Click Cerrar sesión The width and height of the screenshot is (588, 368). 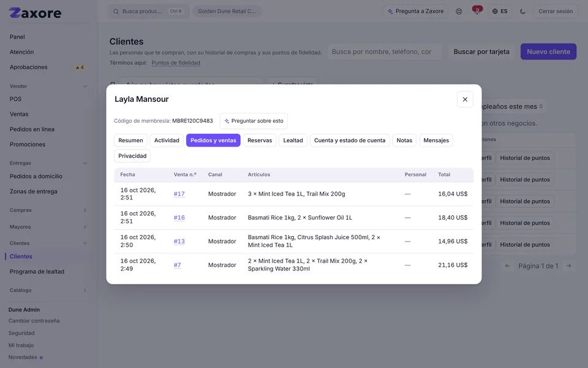556,11
